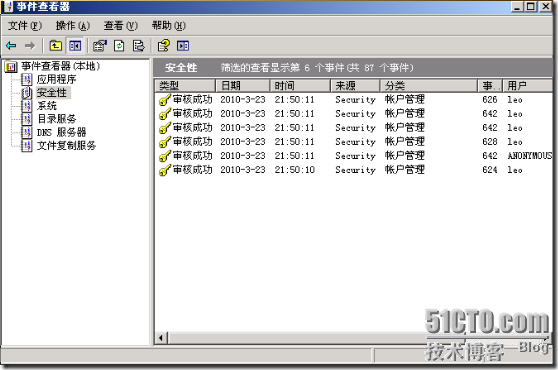Open the Properties toolbar icon
The width and height of the screenshot is (558, 370).
coord(100,46)
